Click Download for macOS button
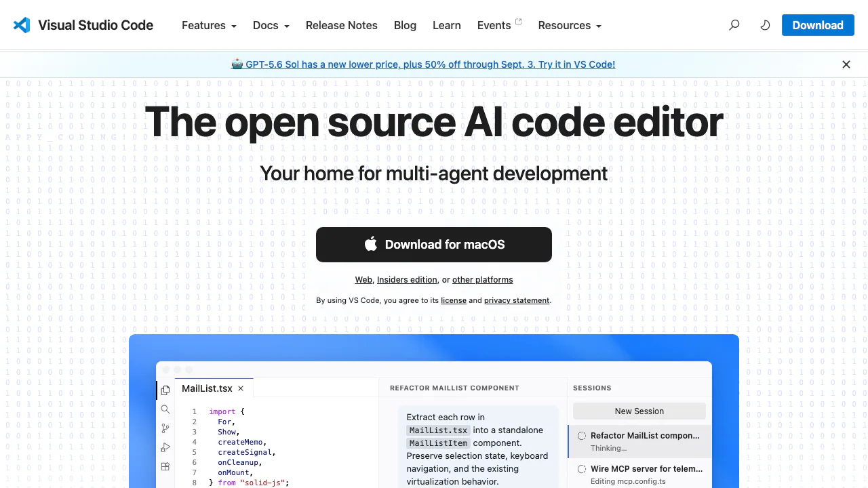 tap(434, 245)
